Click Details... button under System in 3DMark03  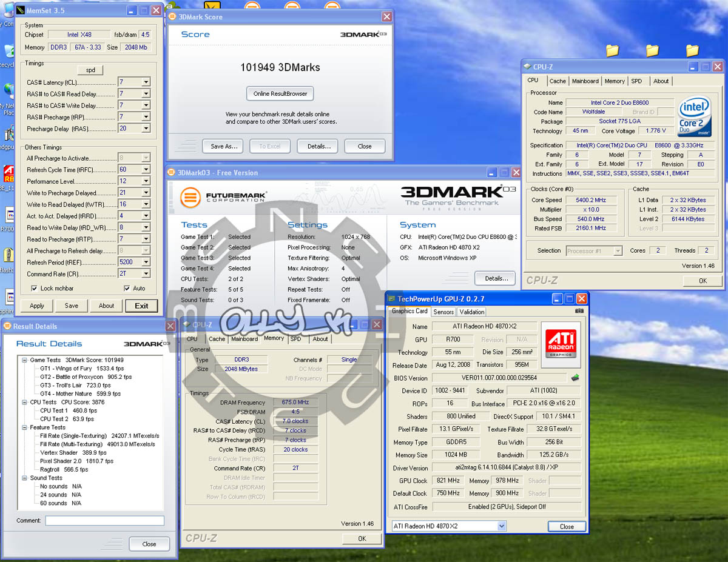(496, 278)
